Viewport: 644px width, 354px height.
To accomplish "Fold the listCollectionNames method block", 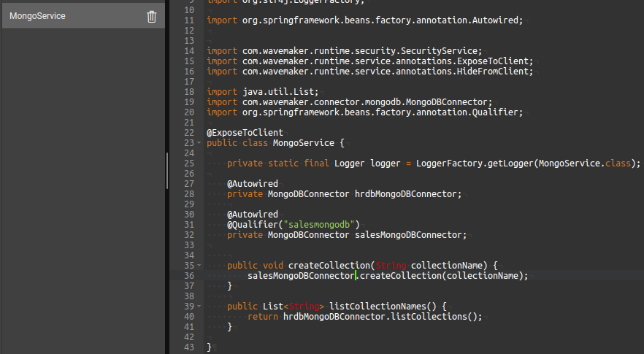I will pyautogui.click(x=199, y=307).
